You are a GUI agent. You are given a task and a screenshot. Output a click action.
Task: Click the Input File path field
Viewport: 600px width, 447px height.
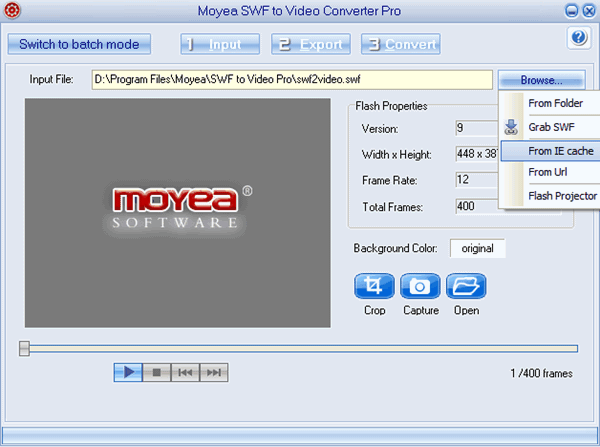(x=292, y=80)
